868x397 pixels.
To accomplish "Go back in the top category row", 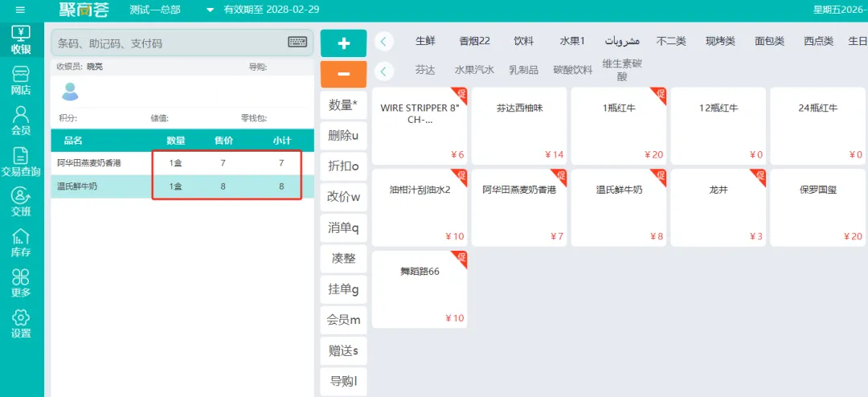I will [x=384, y=41].
